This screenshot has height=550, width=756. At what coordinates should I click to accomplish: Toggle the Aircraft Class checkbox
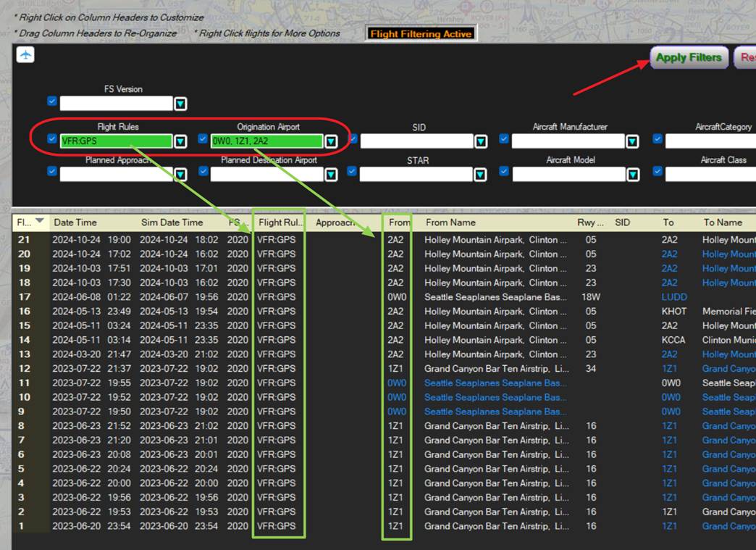(658, 171)
